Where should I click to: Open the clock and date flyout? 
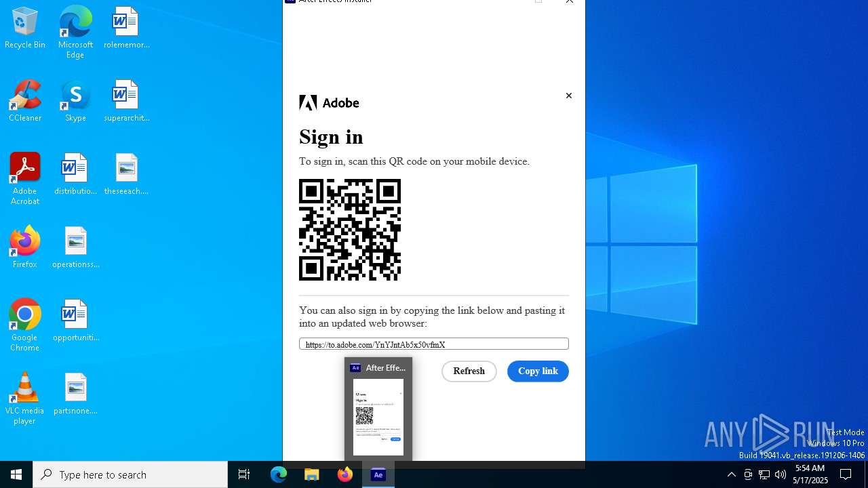[810, 474]
